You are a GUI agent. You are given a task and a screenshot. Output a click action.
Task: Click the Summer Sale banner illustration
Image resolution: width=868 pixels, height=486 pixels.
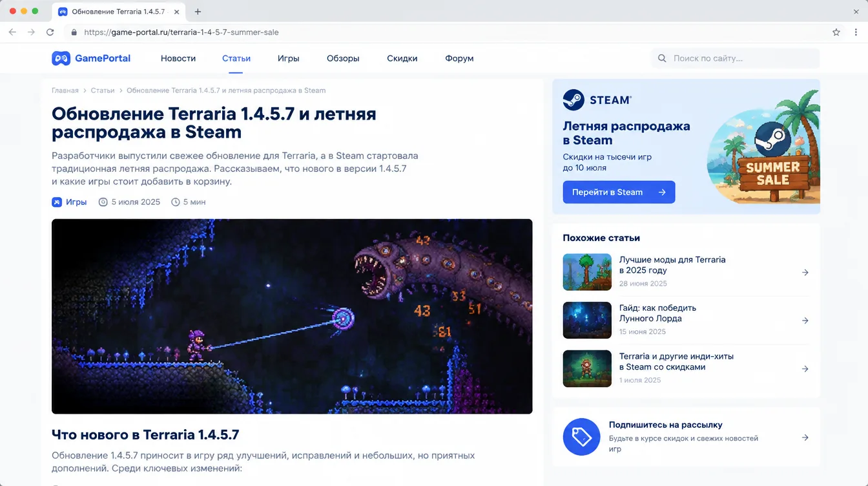pyautogui.click(x=762, y=148)
